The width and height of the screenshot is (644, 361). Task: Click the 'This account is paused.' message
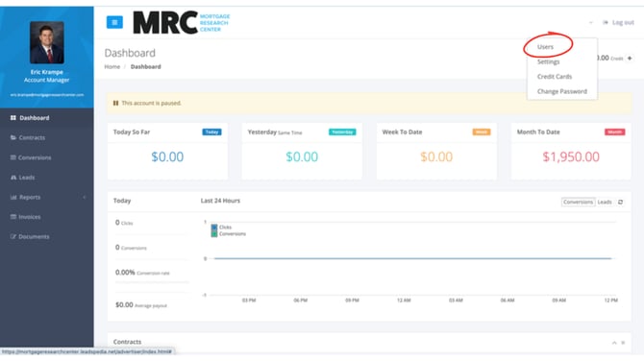tap(151, 103)
